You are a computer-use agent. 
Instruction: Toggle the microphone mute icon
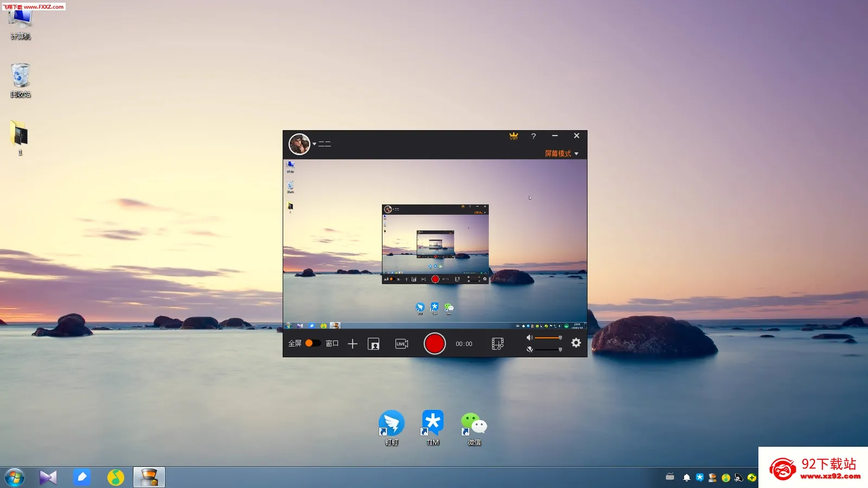pyautogui.click(x=529, y=349)
